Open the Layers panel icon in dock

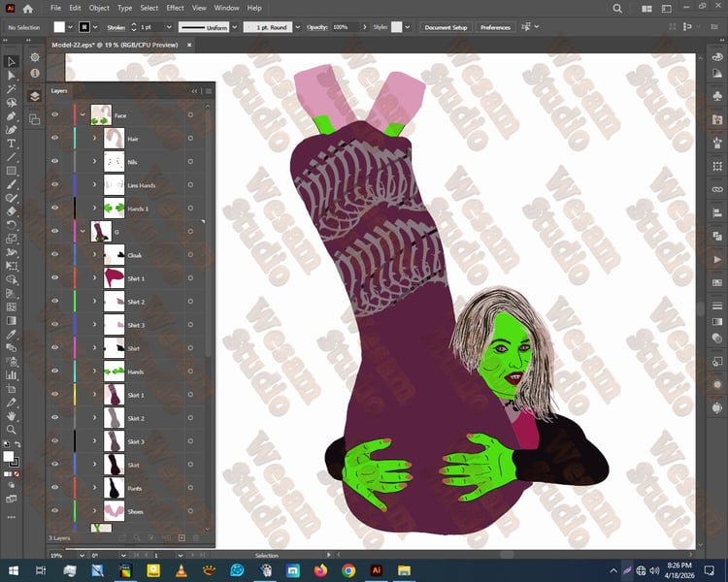point(35,96)
